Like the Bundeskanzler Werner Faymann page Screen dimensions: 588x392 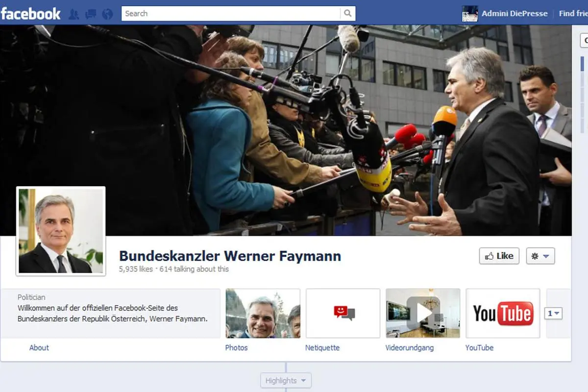point(499,256)
